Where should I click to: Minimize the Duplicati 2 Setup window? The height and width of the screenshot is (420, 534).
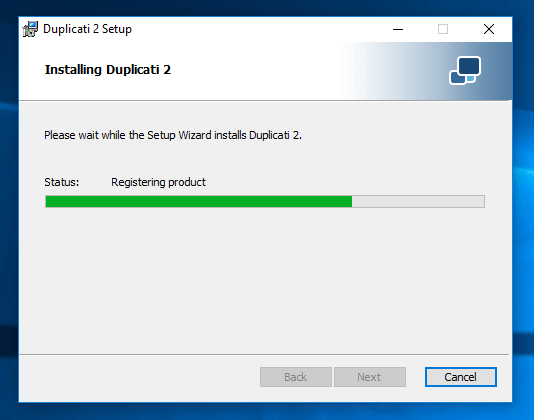pos(398,29)
